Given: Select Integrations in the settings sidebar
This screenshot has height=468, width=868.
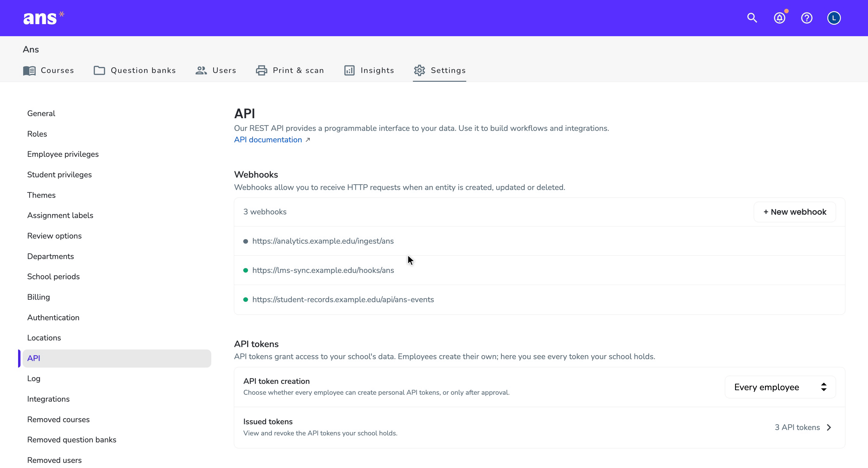Looking at the screenshot, I should [48, 399].
